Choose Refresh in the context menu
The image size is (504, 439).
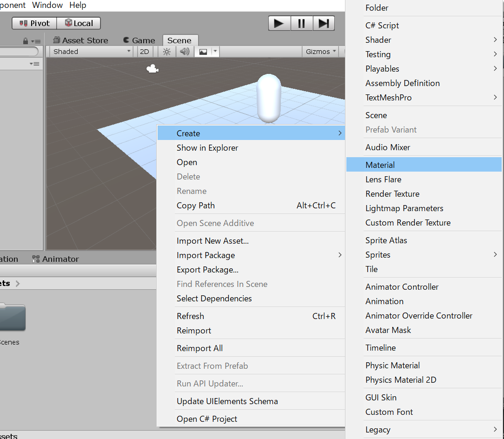251,316
